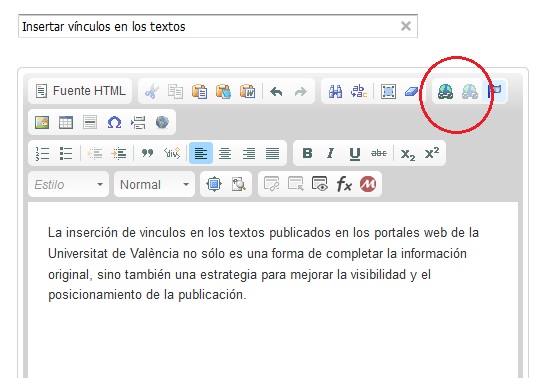Screen dimensions: 540x378
Task: Click the Select All icon
Action: click(388, 92)
